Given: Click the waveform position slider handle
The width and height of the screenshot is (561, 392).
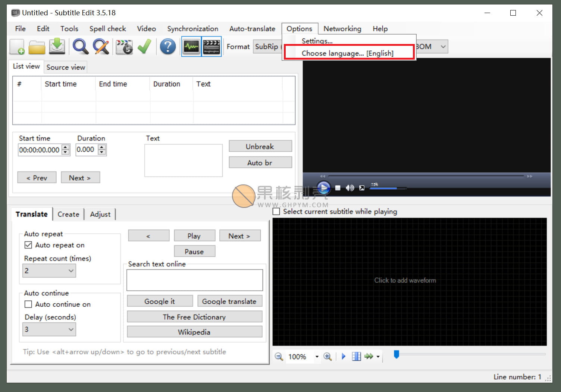Looking at the screenshot, I should pyautogui.click(x=397, y=355).
